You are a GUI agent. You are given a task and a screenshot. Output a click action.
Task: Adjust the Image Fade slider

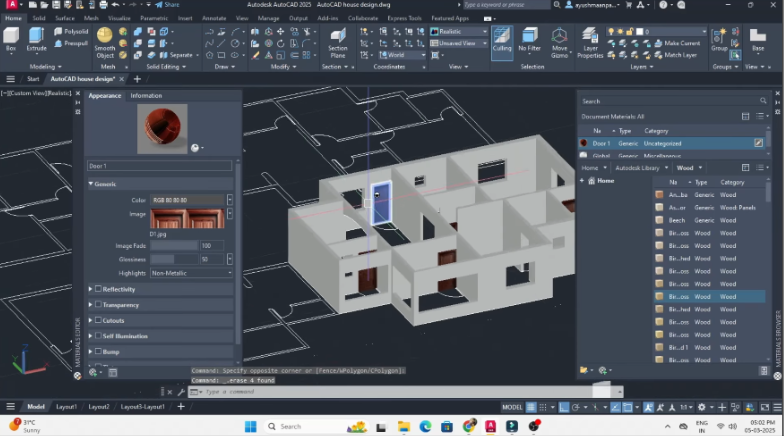pos(174,246)
